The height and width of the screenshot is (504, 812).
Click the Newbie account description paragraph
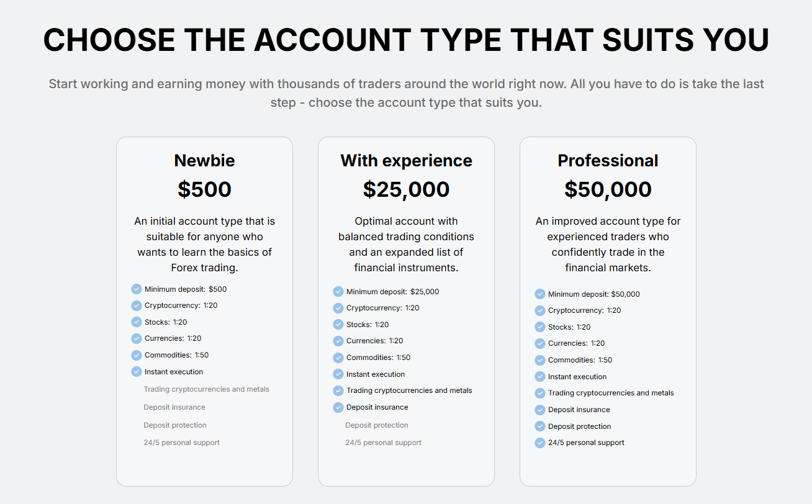coord(204,245)
